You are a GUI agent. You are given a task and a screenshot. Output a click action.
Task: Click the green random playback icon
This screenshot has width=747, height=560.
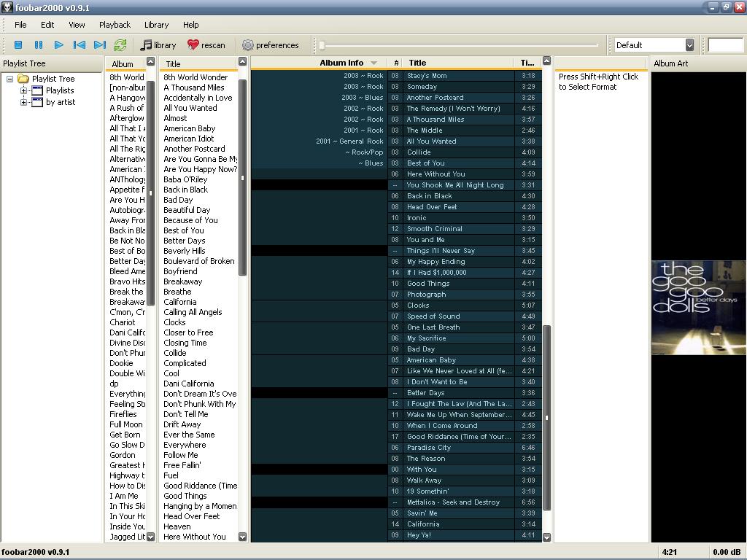[x=120, y=45]
